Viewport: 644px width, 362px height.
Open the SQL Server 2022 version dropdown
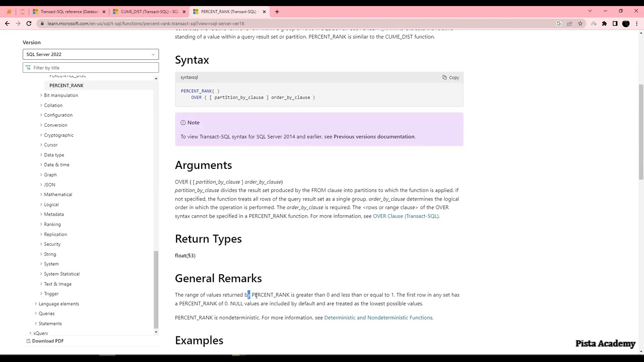(91, 54)
